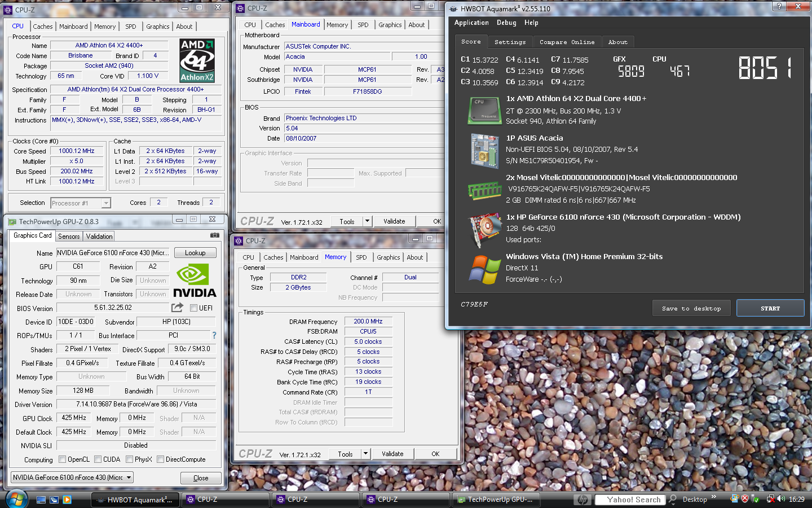Expand Tools dropdown arrow in Mainboard CPU-Z
Image resolution: width=812 pixels, height=508 pixels.
367,221
